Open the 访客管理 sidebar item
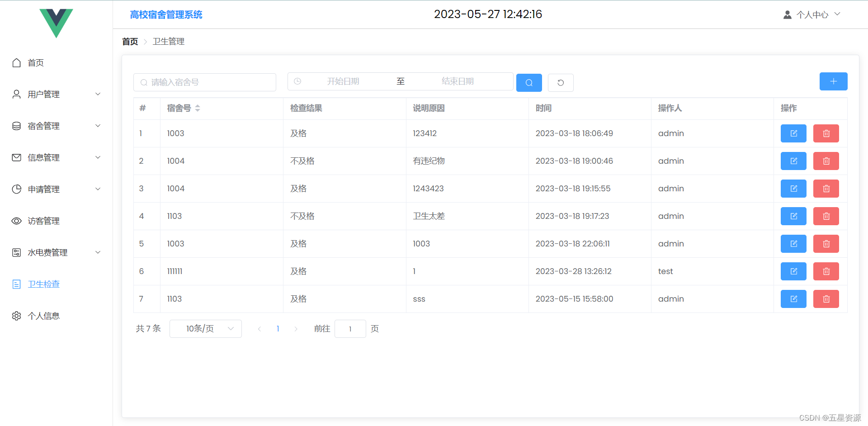The image size is (868, 426). tap(56, 221)
